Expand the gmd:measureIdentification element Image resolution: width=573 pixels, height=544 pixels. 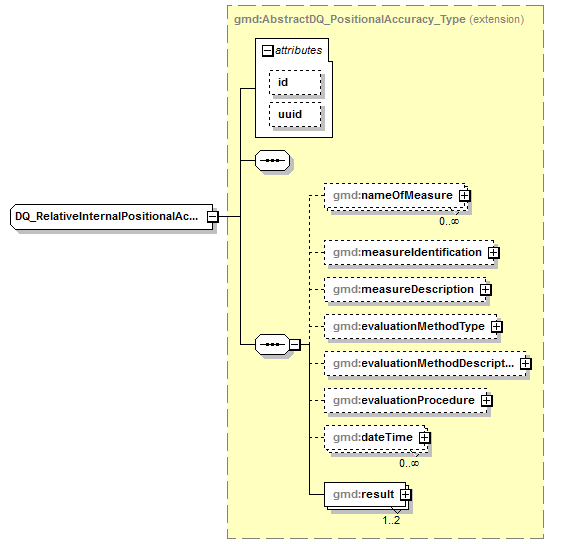click(x=494, y=253)
